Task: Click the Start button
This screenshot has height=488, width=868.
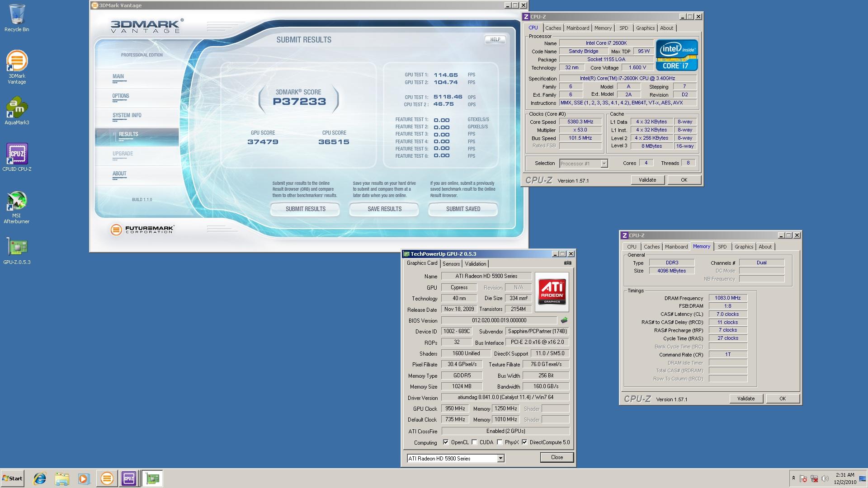Action: (12, 479)
